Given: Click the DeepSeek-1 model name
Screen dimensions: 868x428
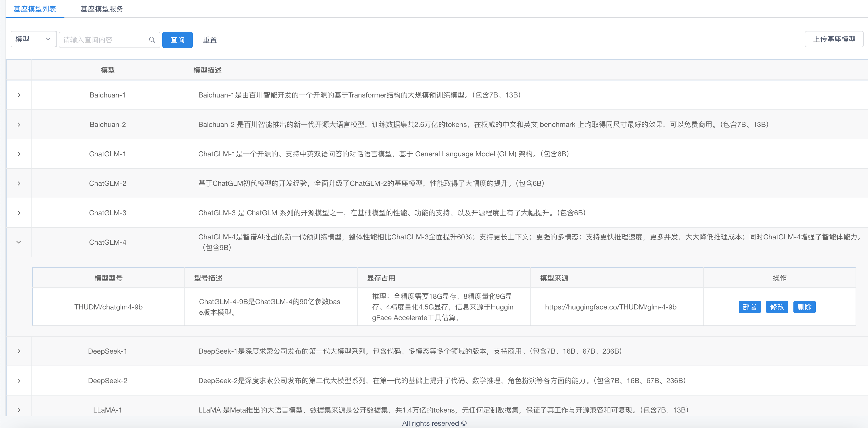Looking at the screenshot, I should tap(108, 351).
